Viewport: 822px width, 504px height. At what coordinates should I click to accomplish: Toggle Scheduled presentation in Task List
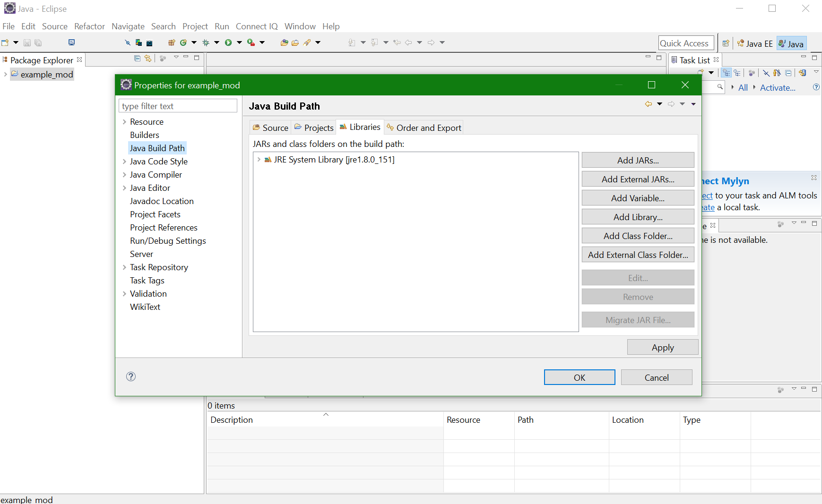pos(737,73)
